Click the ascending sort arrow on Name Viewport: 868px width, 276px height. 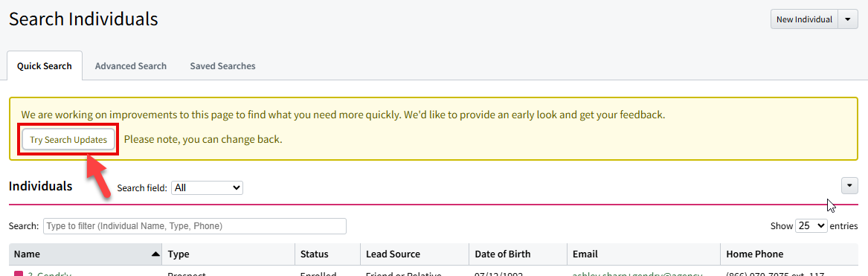coord(155,254)
